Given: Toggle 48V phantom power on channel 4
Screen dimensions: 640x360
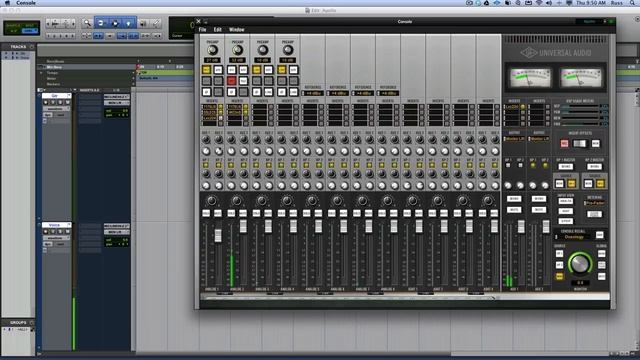Looking at the screenshot, I should click(282, 81).
